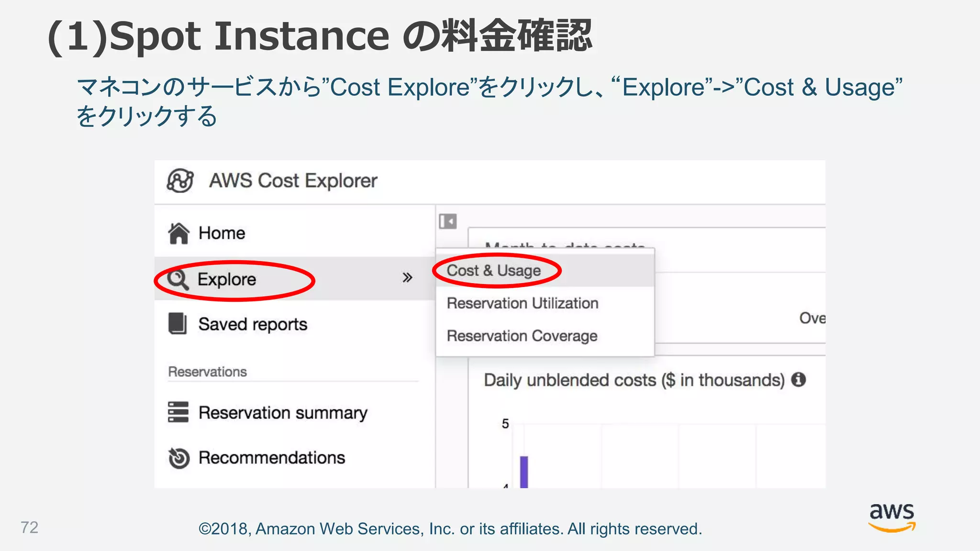980x551 pixels.
Task: Open Reservation summary in the sidebar
Action: (x=294, y=412)
